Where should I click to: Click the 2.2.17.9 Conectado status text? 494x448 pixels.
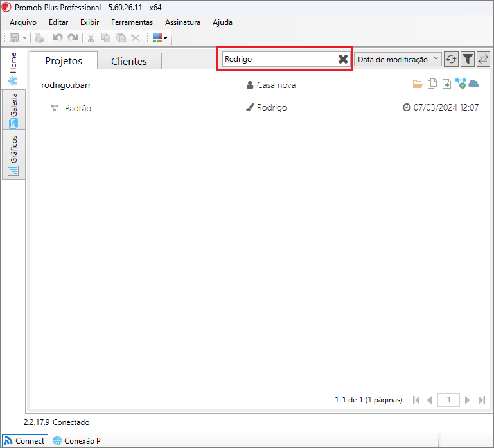57,422
